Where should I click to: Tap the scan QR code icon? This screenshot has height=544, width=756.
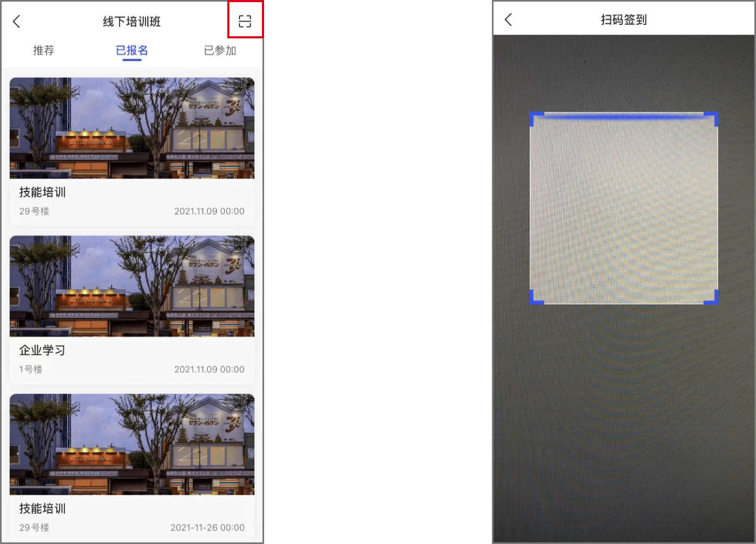tap(245, 21)
